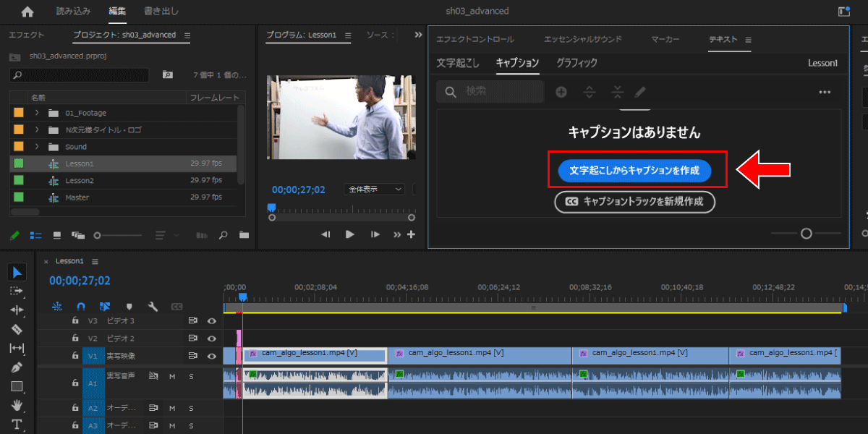Hide the V2 ビデオ 2 track output
Screen dimensions: 868x434
click(x=212, y=338)
